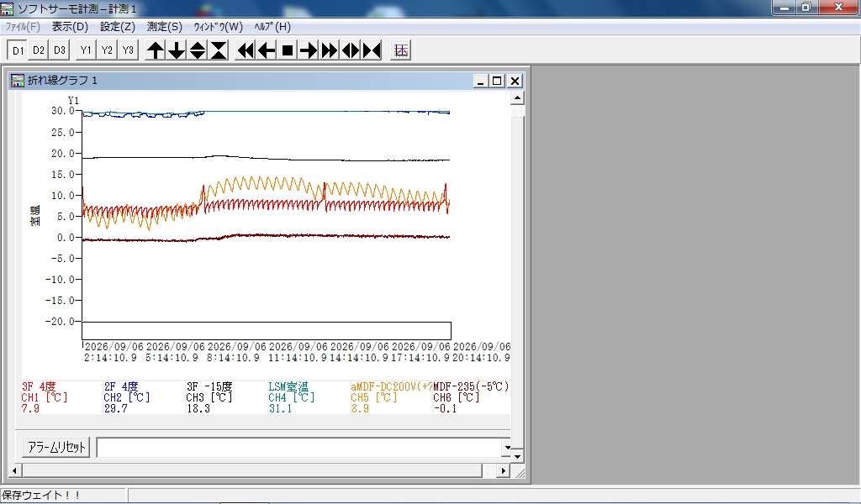Click the Y-axis compress hourglass icon
Image resolution: width=861 pixels, height=504 pixels.
tap(219, 50)
